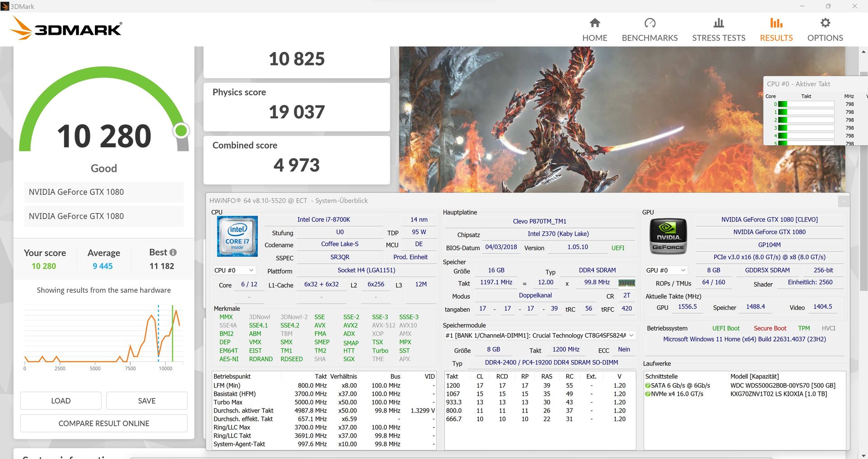Click the LFM (Min) row
Viewport: 868px width, 459px height.
(324, 386)
